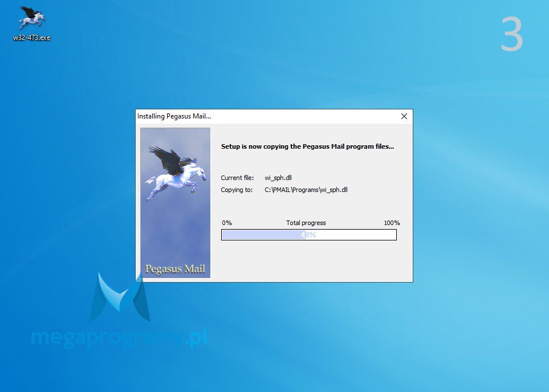Image resolution: width=549 pixels, height=392 pixels.
Task: Click the Total progress bar
Action: [x=309, y=235]
